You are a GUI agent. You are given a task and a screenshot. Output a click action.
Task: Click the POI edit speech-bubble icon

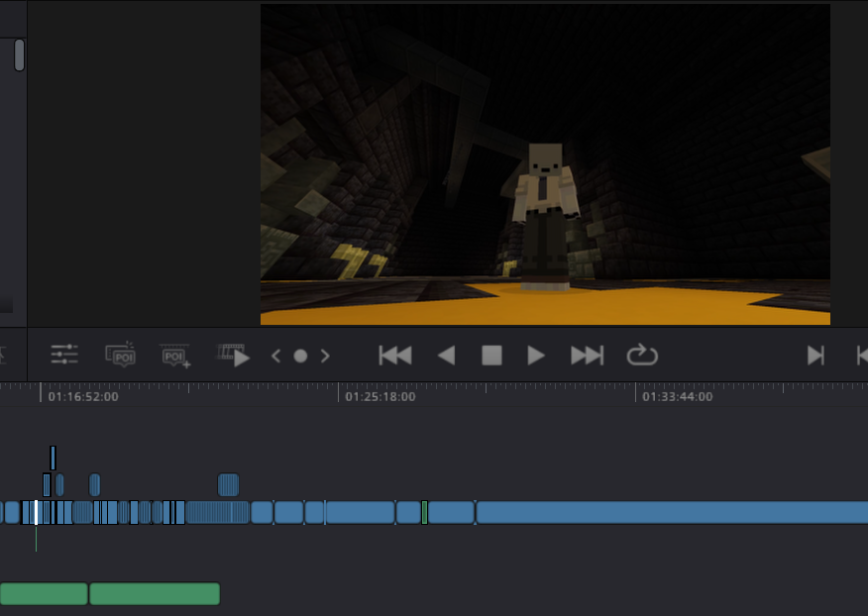(120, 355)
